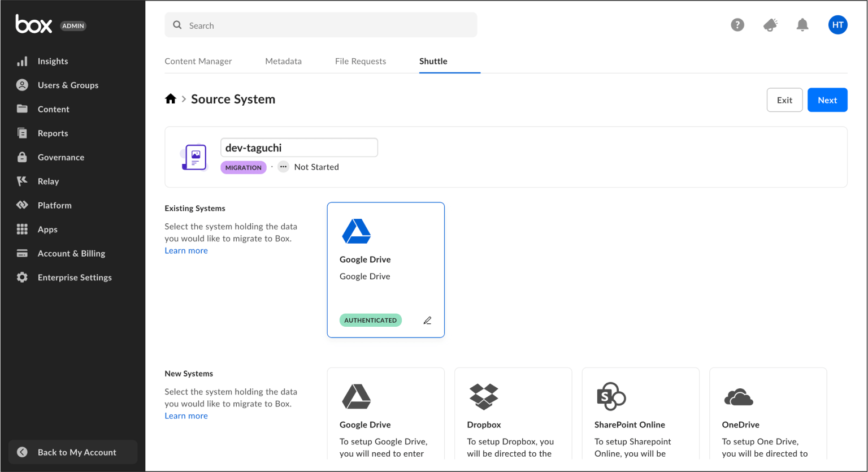The width and height of the screenshot is (868, 472).
Task: Open Users & Groups in the sidebar
Action: tap(68, 85)
